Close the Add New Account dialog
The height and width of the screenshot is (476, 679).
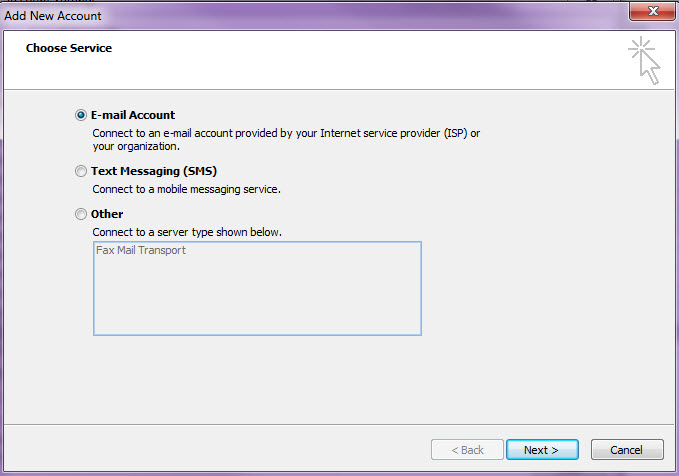pos(653,10)
